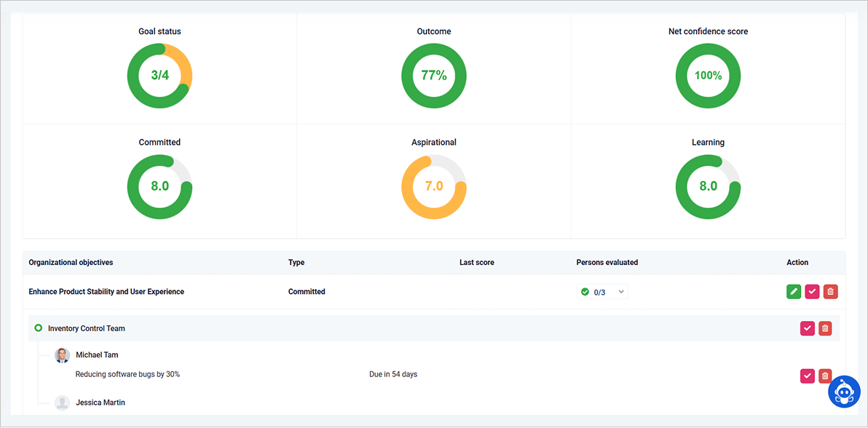Collapse the Inventory Control Team row

point(85,328)
